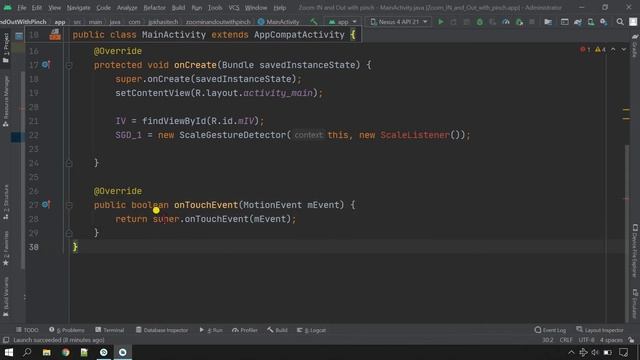Click the Windows taskbar search icon
Screen dimensions: 640x360
27,352
